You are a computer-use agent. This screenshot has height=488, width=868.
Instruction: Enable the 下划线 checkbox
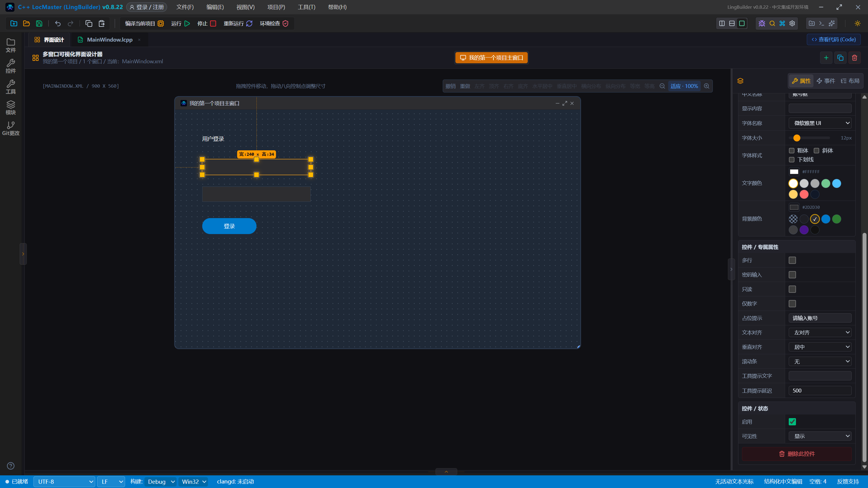792,160
